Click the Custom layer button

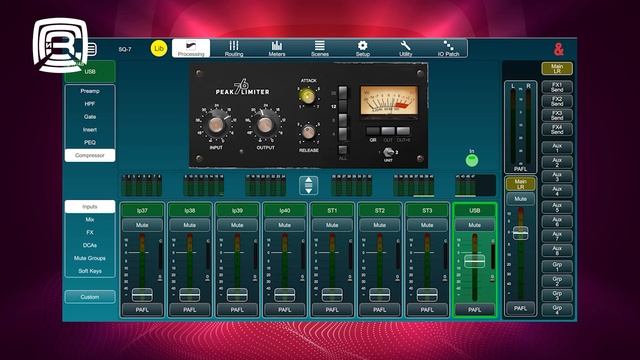click(90, 297)
